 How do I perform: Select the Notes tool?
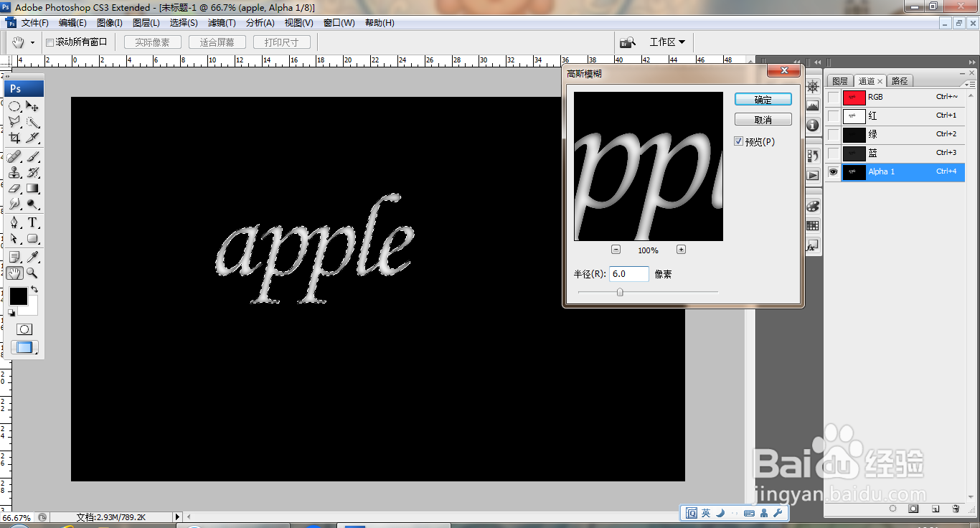coord(15,257)
